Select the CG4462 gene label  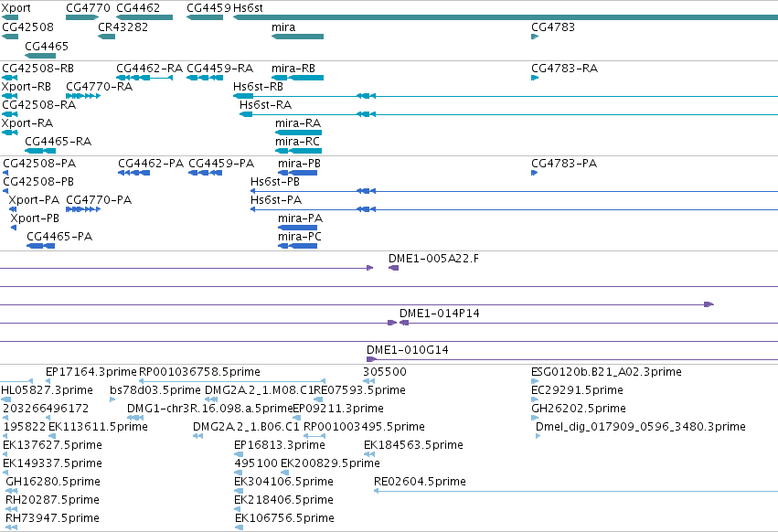[x=138, y=8]
